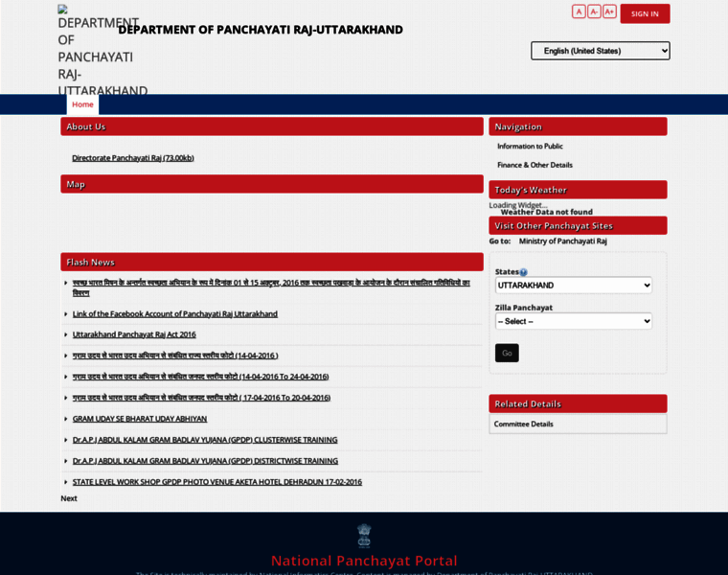
Task: Click the Navigation panel header
Action: tap(578, 126)
